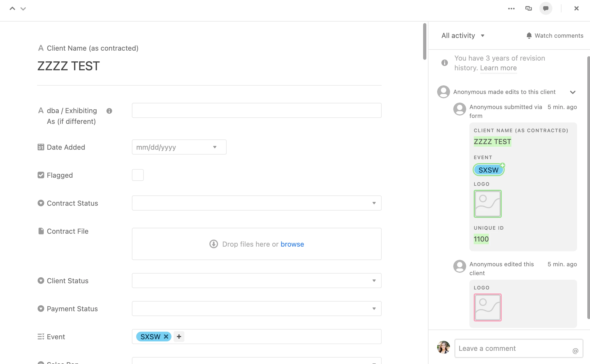Open the Contract Status dropdown
Viewport: 590px width, 364px height.
pyautogui.click(x=257, y=203)
